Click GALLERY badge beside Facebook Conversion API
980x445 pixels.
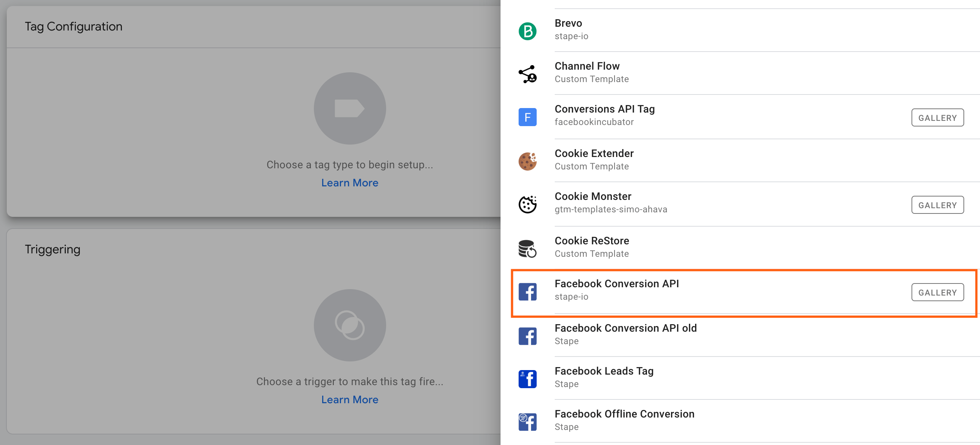click(937, 293)
